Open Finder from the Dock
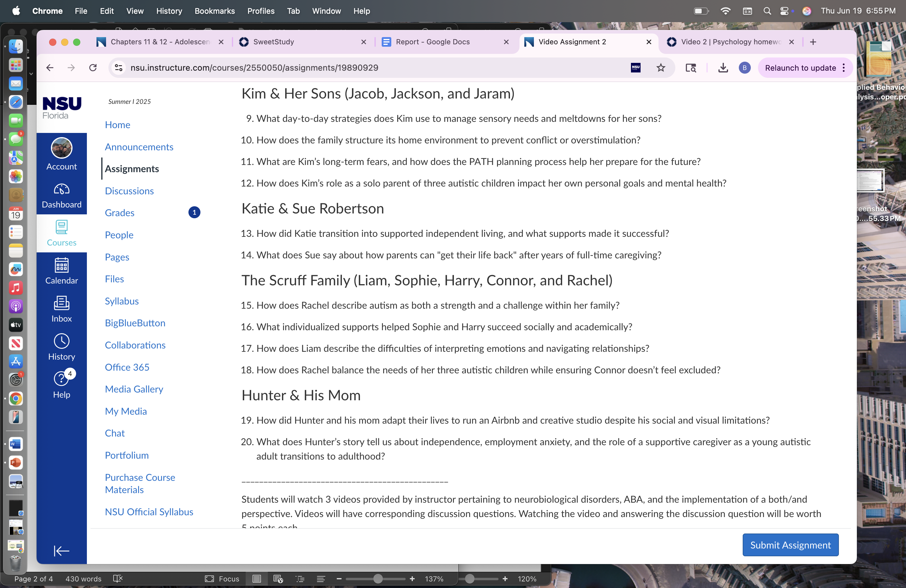 (16, 46)
